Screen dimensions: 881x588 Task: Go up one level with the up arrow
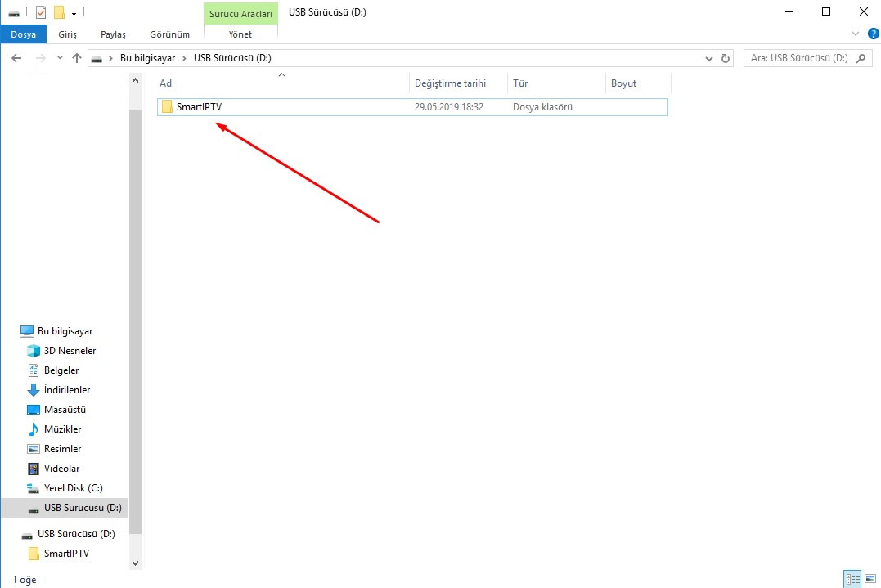point(77,58)
